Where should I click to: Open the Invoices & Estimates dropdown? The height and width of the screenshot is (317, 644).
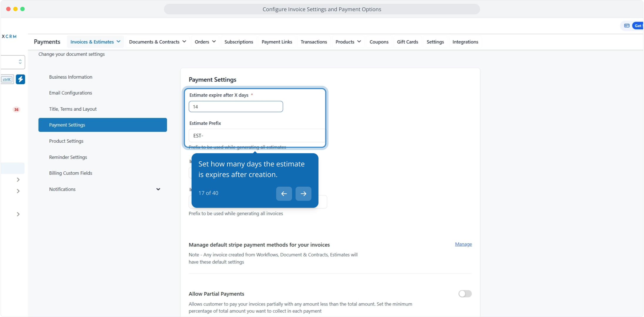point(95,42)
